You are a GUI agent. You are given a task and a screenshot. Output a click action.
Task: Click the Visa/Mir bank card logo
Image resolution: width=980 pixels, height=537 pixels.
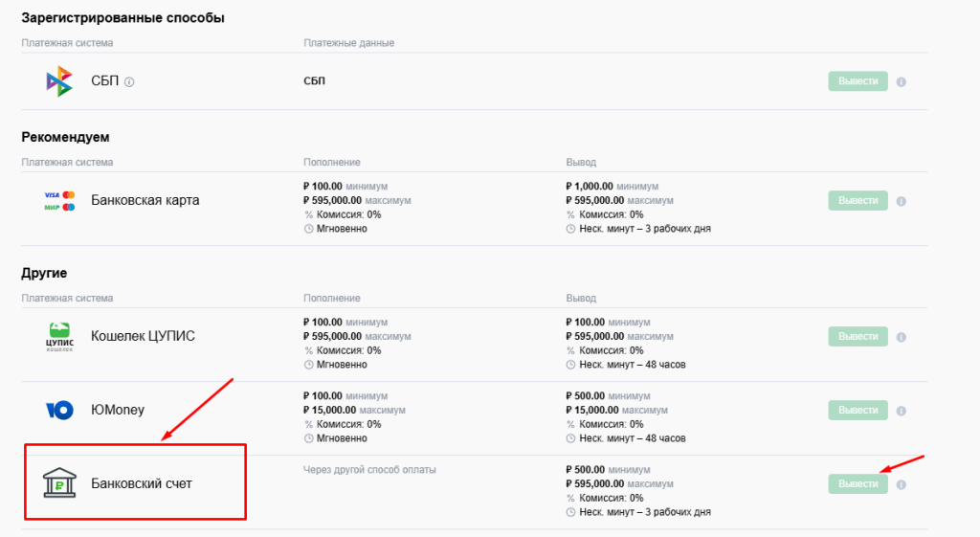coord(59,201)
